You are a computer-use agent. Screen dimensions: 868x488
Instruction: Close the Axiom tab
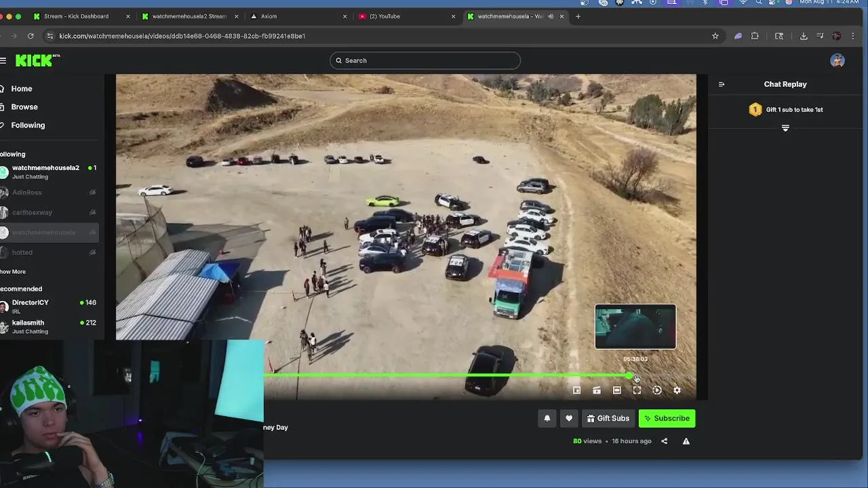344,16
